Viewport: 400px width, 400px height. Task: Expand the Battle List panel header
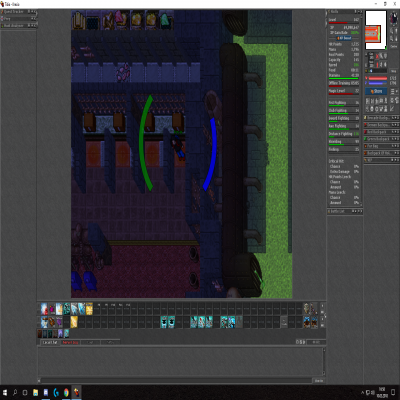pyautogui.click(x=345, y=211)
